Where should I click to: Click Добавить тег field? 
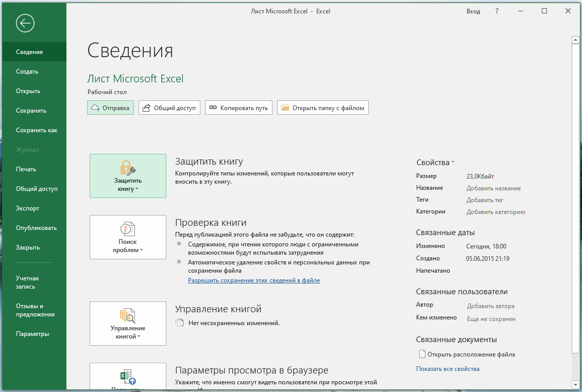[x=485, y=200]
